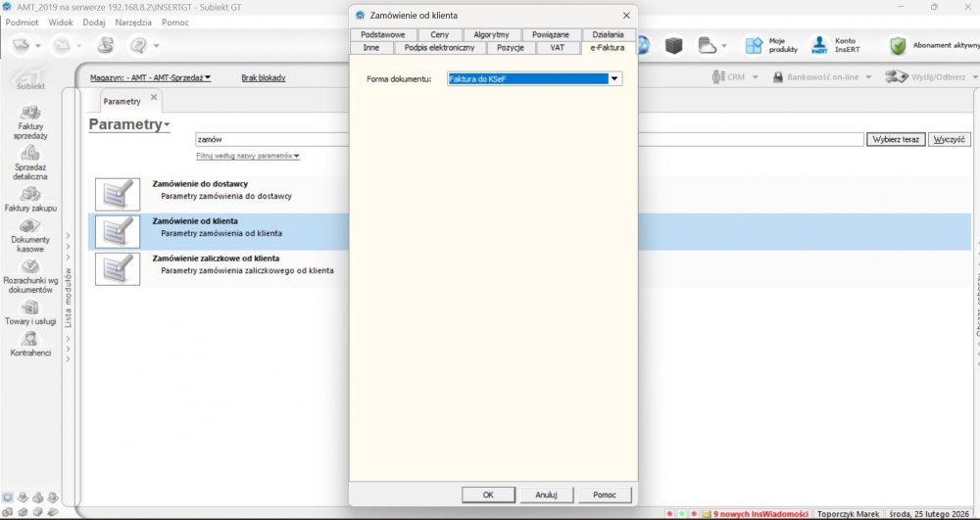The image size is (980, 520).
Task: Click Toporczyk Marek in status bar
Action: (848, 514)
